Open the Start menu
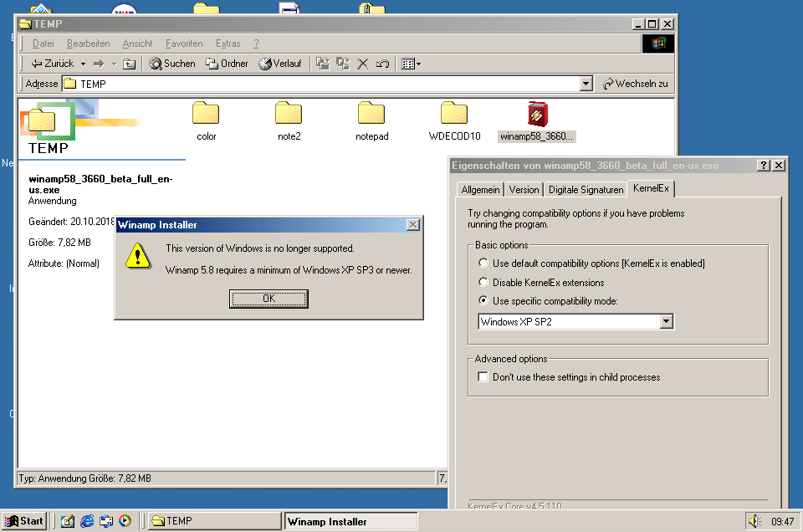 click(x=23, y=521)
